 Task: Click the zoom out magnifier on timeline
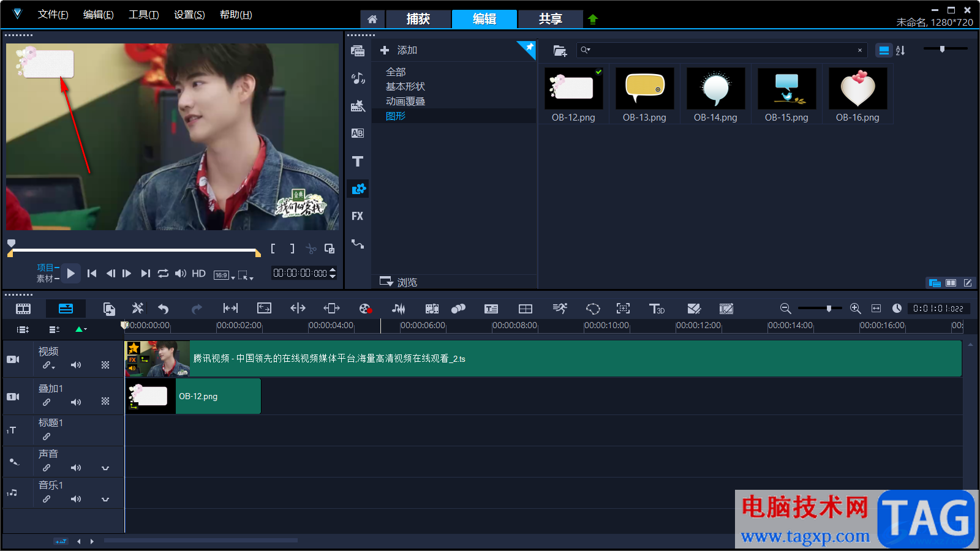click(785, 309)
